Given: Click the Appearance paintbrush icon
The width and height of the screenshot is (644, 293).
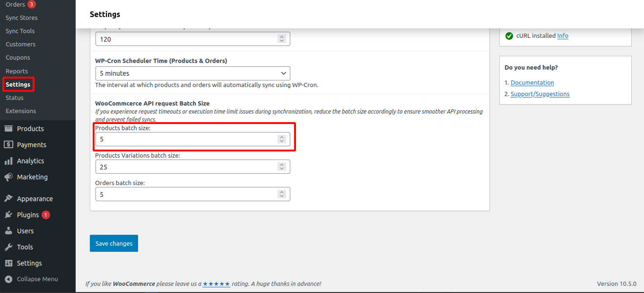Looking at the screenshot, I should 9,199.
